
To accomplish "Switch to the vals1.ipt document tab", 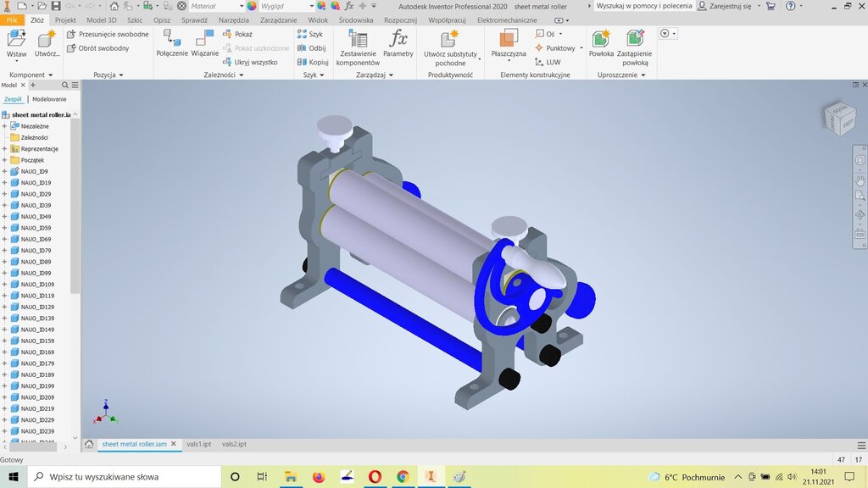I will click(x=198, y=444).
